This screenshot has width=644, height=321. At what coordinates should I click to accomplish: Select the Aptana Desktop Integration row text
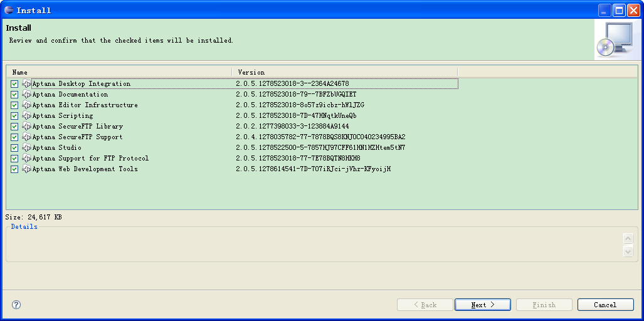point(82,84)
